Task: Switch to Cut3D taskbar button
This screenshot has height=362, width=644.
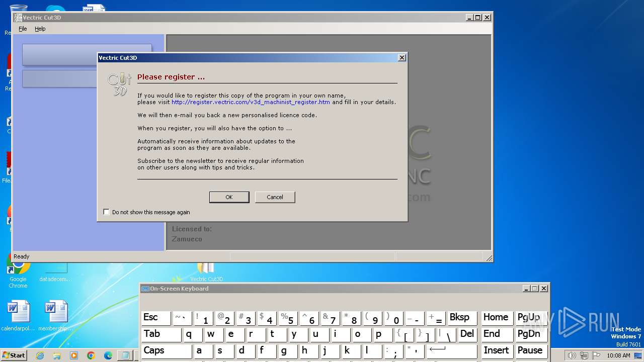Action: click(x=125, y=355)
